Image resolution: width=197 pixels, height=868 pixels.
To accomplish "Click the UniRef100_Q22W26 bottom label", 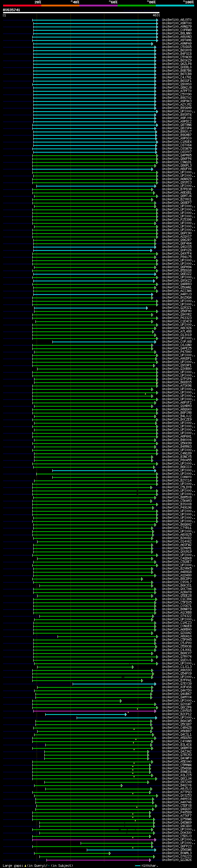I will point(177,860).
